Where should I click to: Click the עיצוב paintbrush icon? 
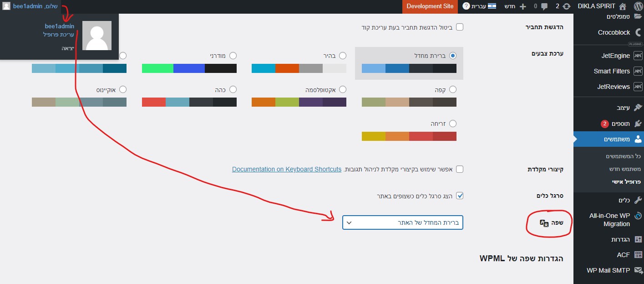638,108
